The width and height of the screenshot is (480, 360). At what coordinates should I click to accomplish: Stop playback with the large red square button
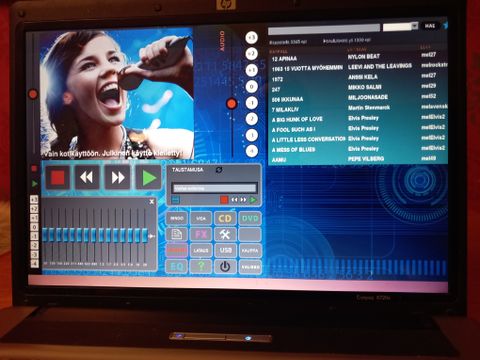(58, 178)
